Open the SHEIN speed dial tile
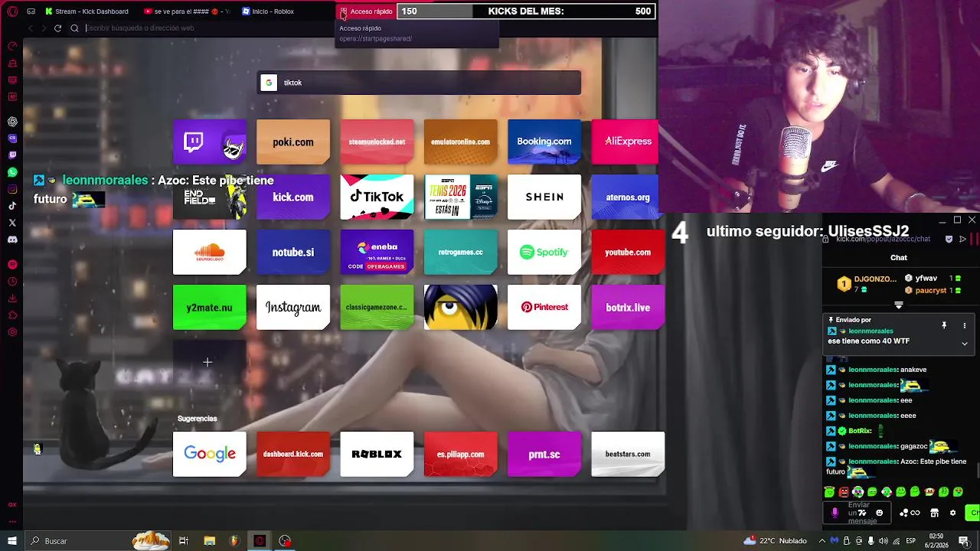 click(x=544, y=197)
